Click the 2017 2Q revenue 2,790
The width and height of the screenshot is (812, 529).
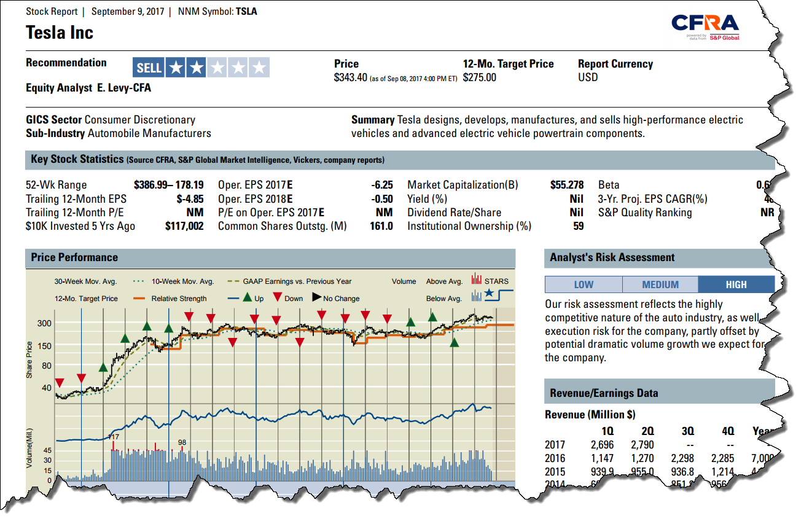coord(642,445)
